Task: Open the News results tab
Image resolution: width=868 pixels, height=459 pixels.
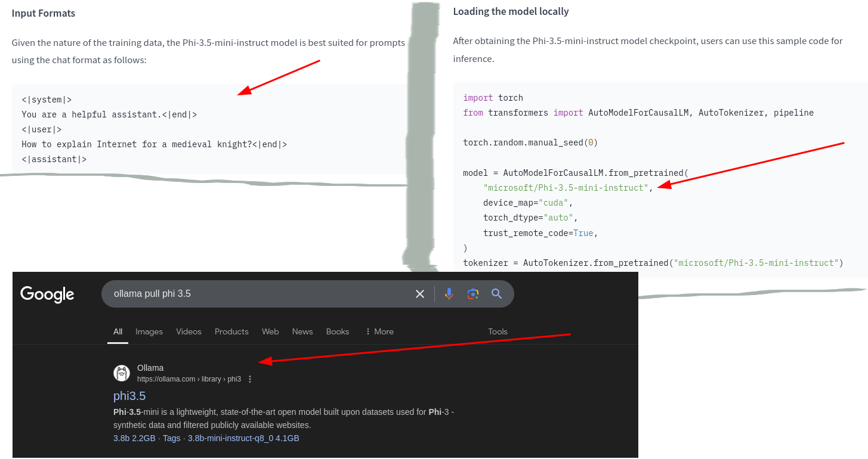Action: pyautogui.click(x=302, y=331)
